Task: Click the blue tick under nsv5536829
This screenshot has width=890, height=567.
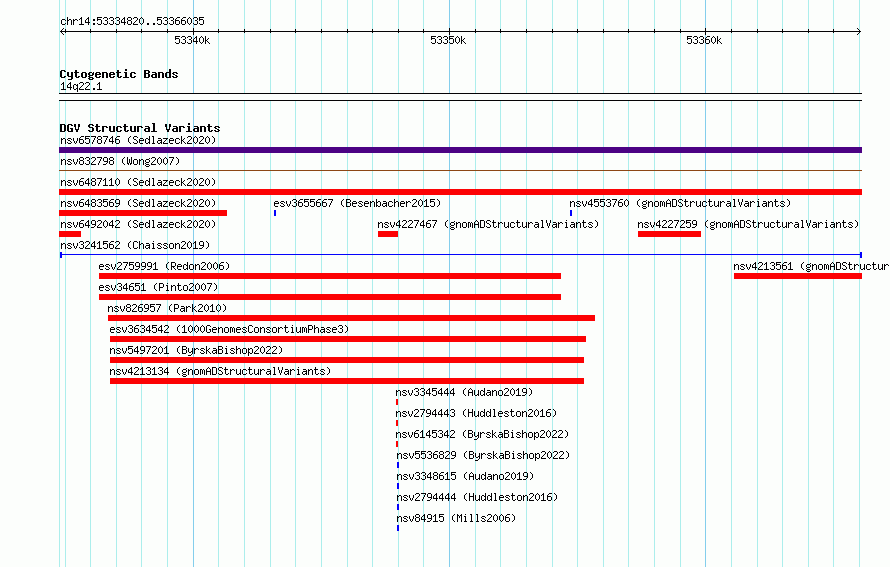Action: (x=397, y=465)
